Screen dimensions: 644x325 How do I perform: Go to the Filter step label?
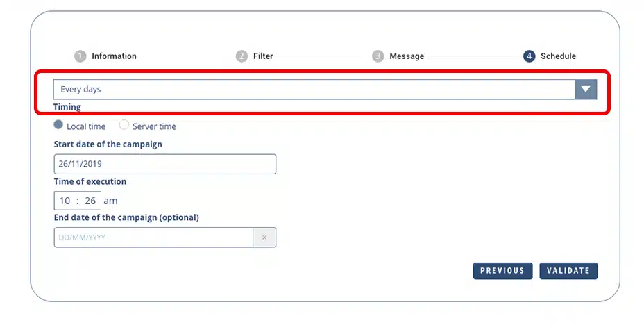point(263,56)
